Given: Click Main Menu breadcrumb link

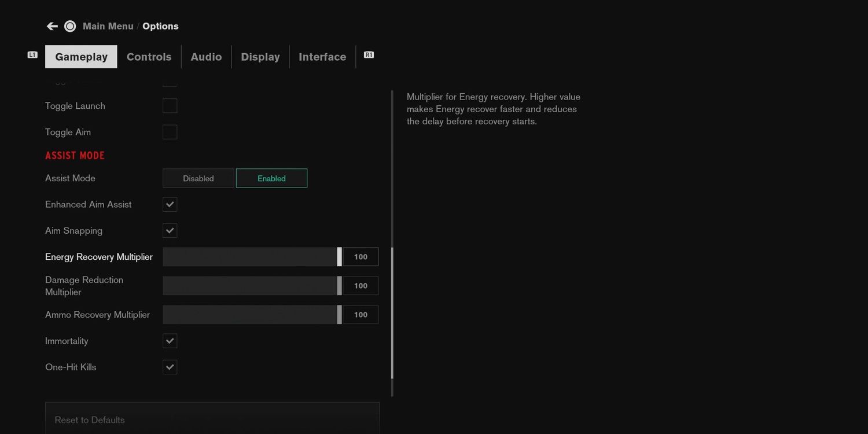Looking at the screenshot, I should [x=108, y=26].
